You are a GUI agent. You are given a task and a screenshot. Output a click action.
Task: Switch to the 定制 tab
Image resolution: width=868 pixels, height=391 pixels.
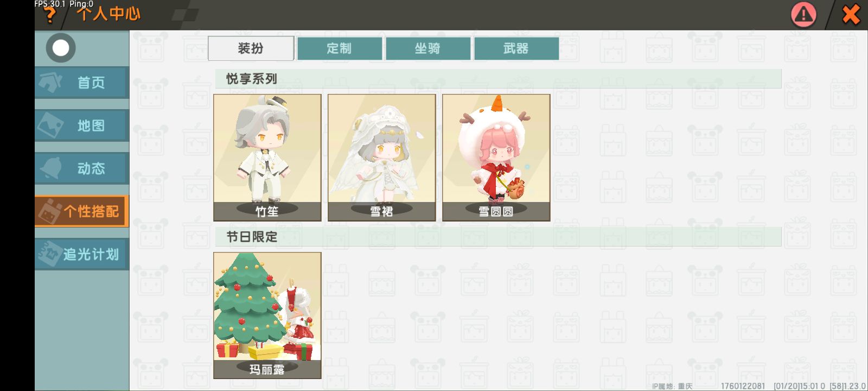click(340, 48)
